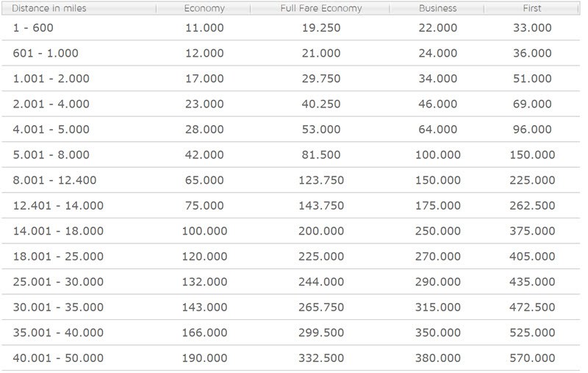Image resolution: width=588 pixels, height=373 pixels.
Task: Click Business value 64.000
Action: click(x=437, y=129)
